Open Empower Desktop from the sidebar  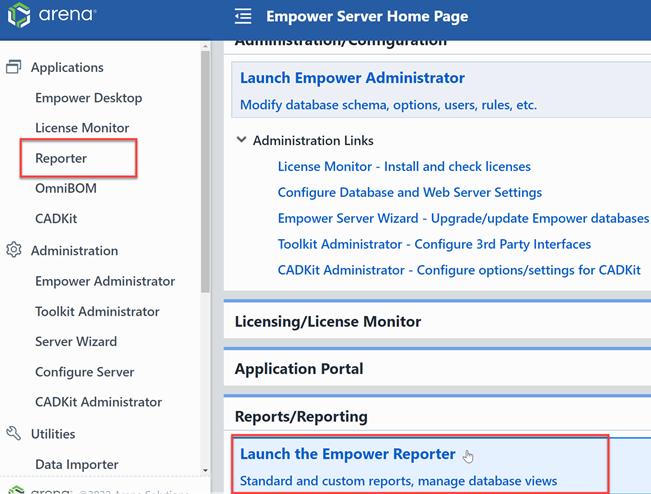point(89,98)
